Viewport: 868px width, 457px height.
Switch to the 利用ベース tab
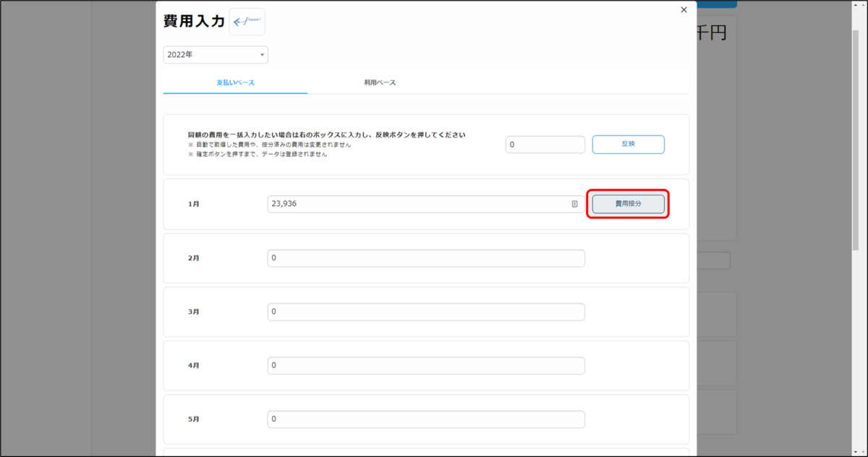[x=379, y=82]
